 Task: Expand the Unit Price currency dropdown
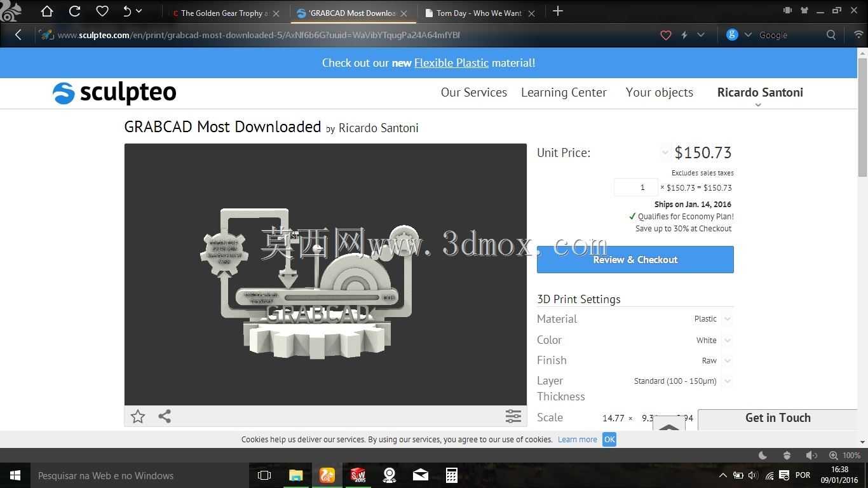tap(665, 152)
